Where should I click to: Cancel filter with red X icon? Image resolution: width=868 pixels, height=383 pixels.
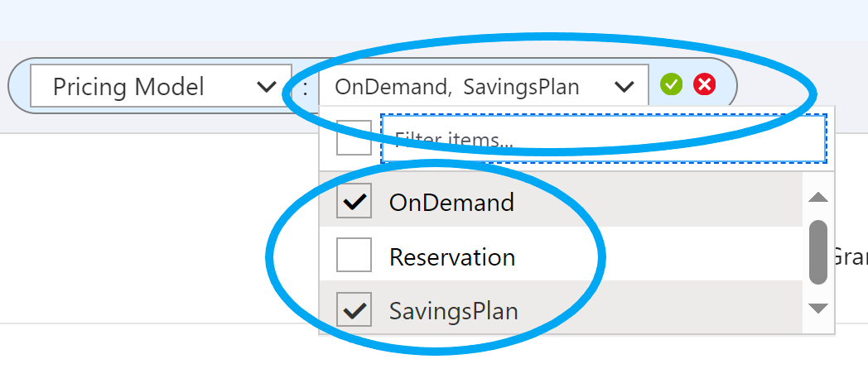704,84
